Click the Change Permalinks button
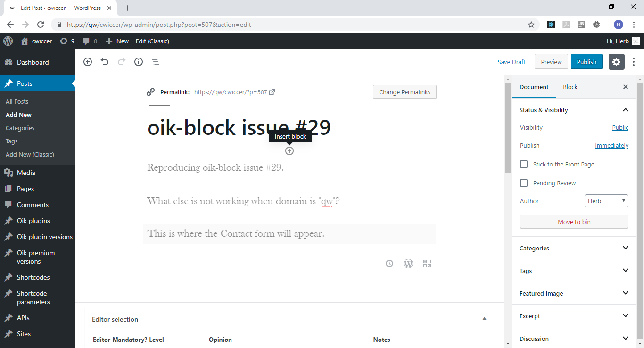 pos(405,91)
